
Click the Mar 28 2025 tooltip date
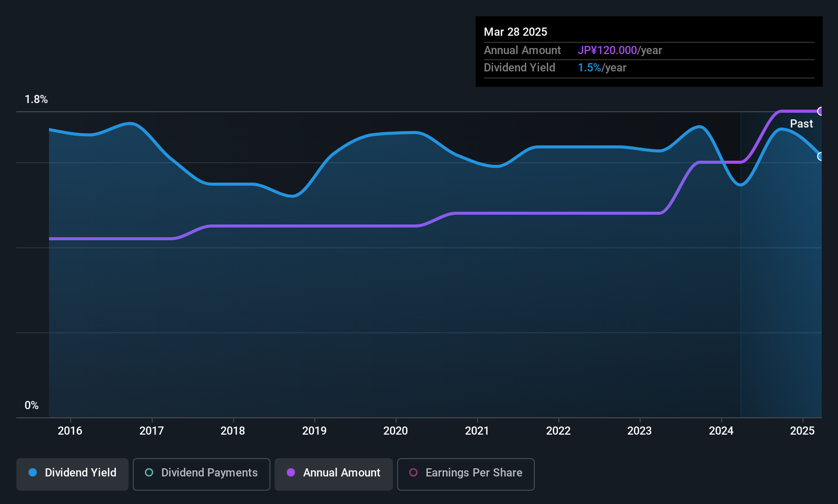coord(515,32)
